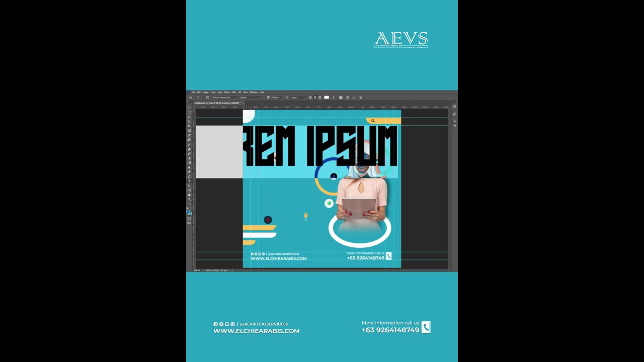
Task: Select the Eyedropper tool
Action: (189, 135)
